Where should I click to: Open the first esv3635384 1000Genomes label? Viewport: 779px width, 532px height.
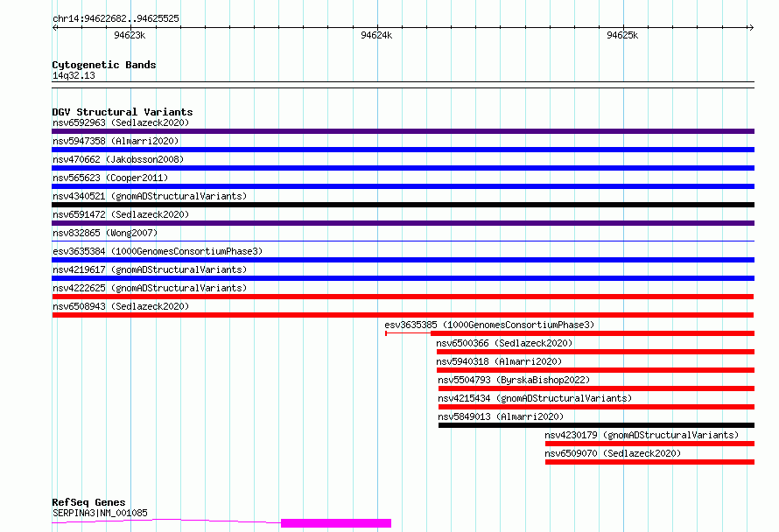(158, 251)
